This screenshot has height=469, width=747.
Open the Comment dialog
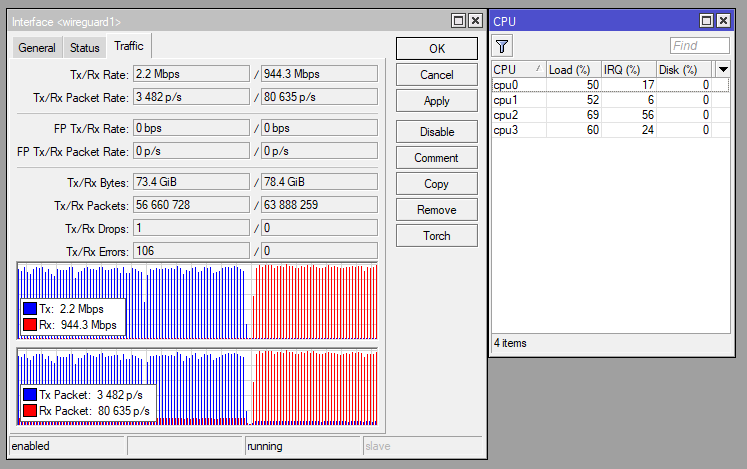coord(437,158)
